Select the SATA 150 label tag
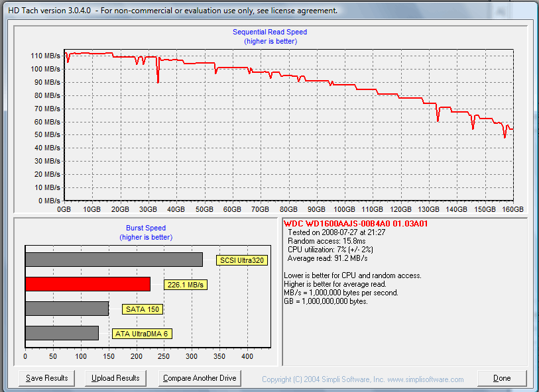This screenshot has width=539, height=392. tap(142, 309)
